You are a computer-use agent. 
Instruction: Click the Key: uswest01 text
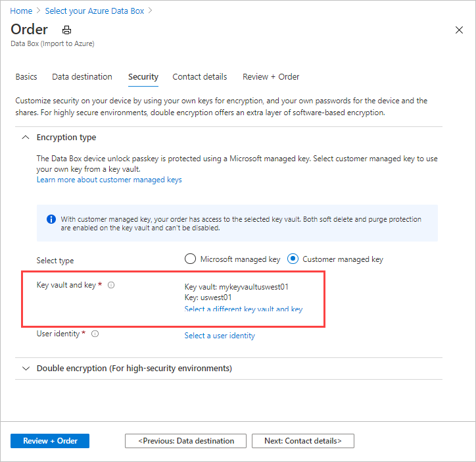click(208, 297)
